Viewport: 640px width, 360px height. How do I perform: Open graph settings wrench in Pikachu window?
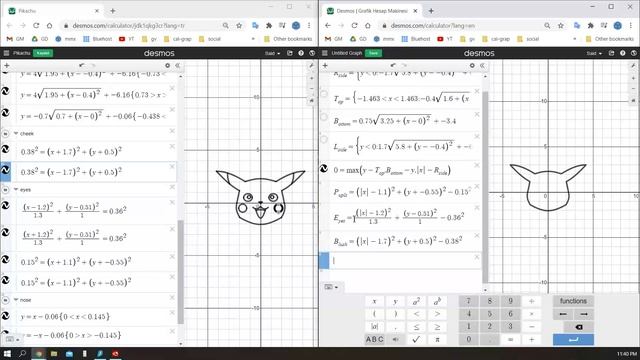click(x=311, y=65)
